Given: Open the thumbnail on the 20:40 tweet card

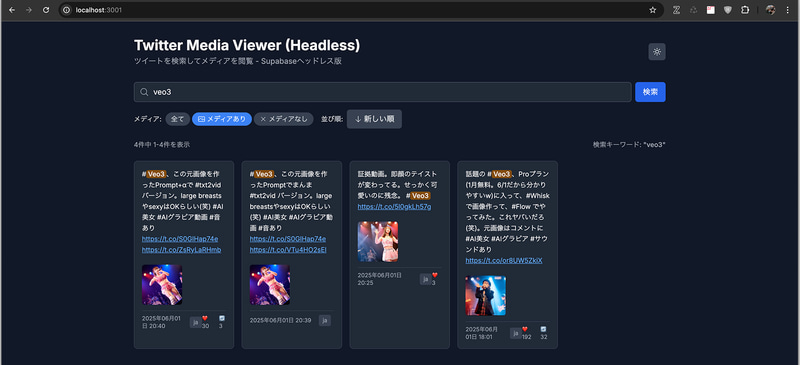Looking at the screenshot, I should pyautogui.click(x=162, y=285).
